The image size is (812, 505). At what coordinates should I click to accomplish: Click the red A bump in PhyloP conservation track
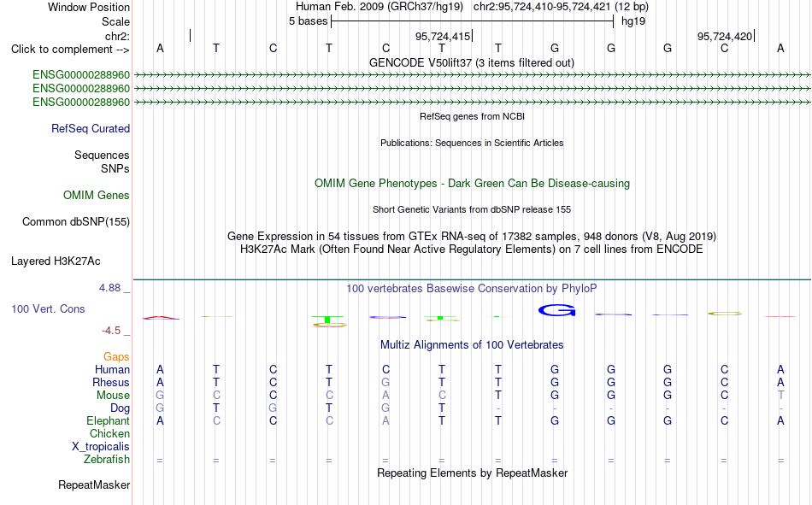161,318
